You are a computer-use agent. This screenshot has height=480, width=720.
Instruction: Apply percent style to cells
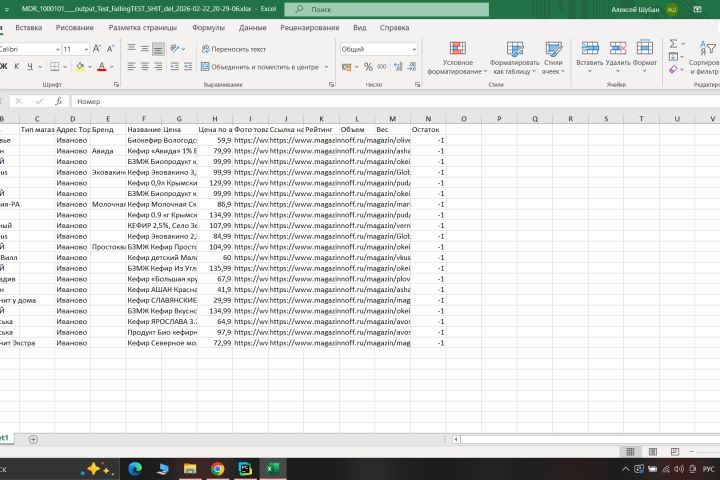368,67
